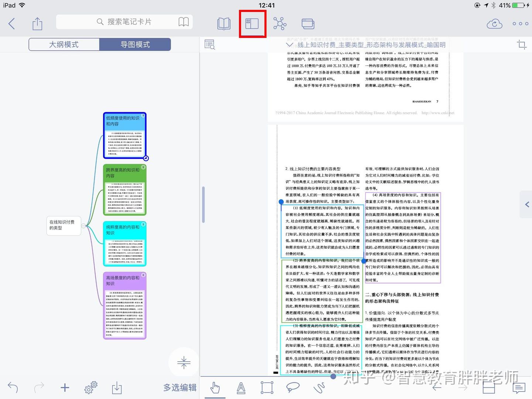Go back with the top-left arrow
Screen dimensions: 532x399
coord(12,24)
